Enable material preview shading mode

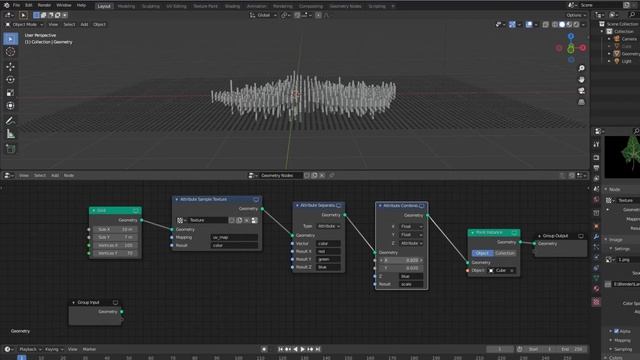pos(569,24)
